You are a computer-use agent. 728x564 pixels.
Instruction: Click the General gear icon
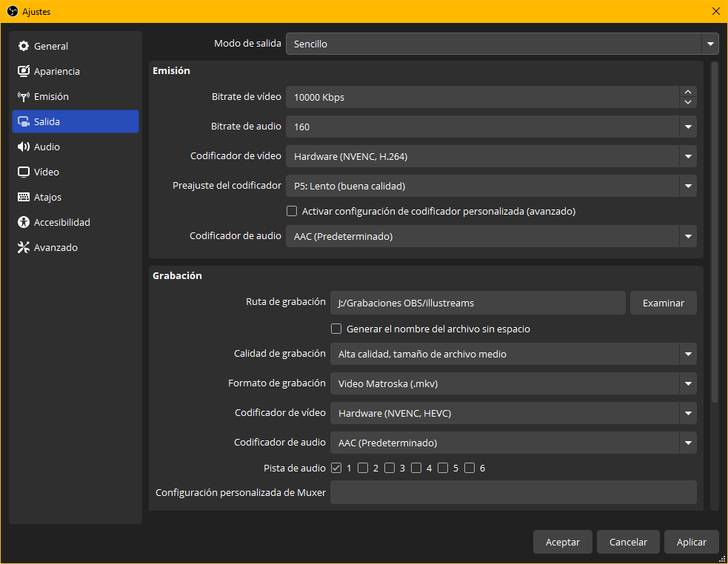23,46
